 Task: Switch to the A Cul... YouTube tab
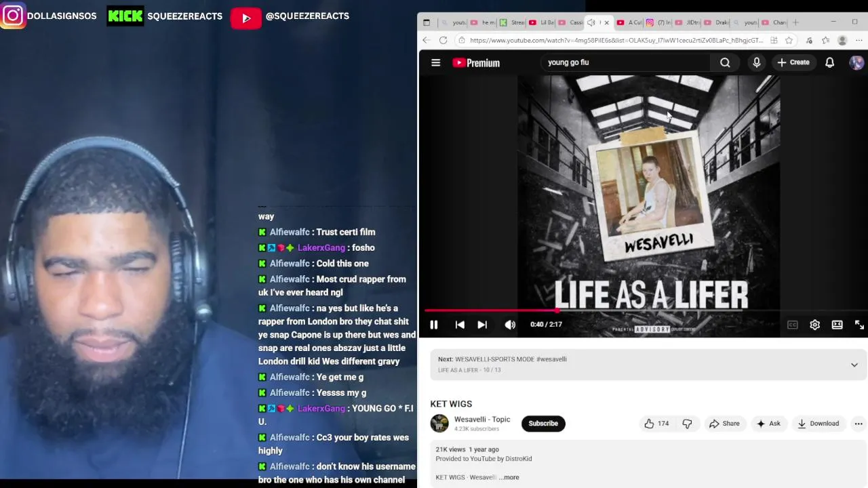click(x=629, y=22)
